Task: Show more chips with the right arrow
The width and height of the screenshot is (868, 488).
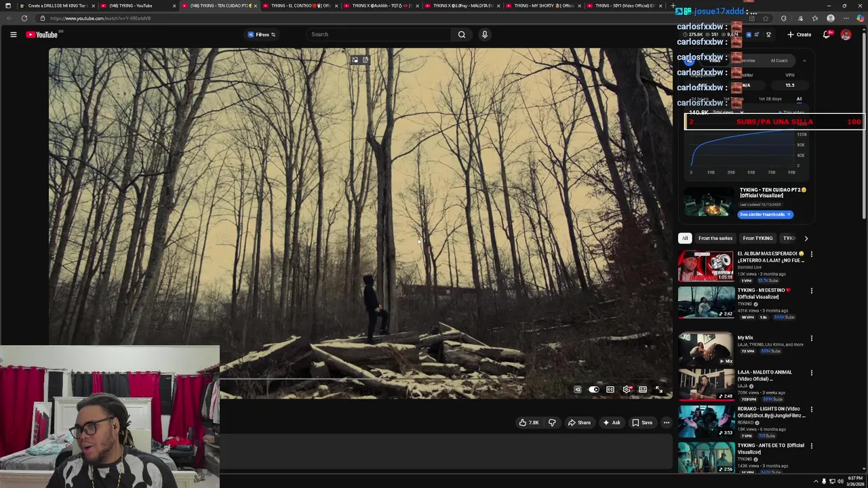Action: 806,239
